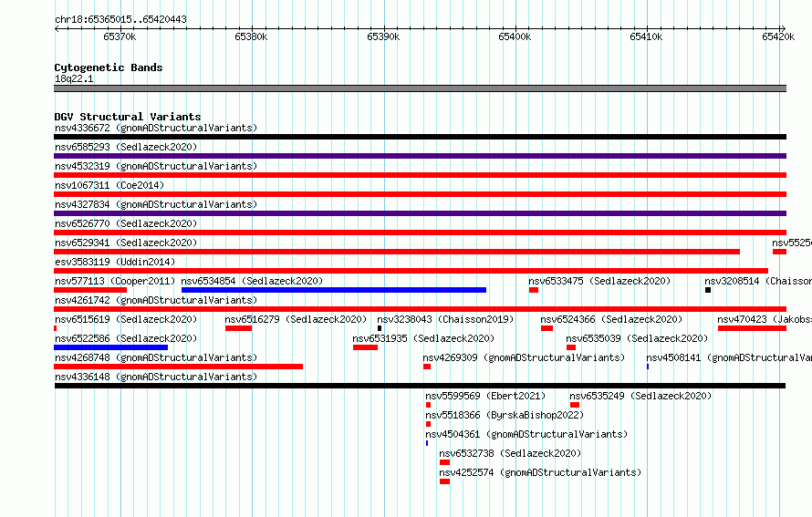Click the 65390k ruler tick label
812x517 pixels.
coord(383,36)
